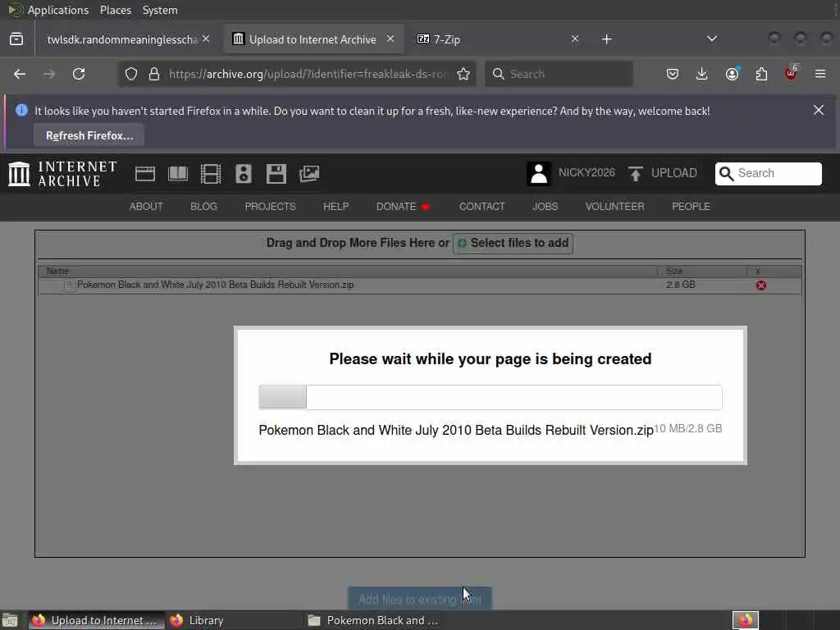The height and width of the screenshot is (630, 840).
Task: Open the HELP link
Action: point(336,207)
